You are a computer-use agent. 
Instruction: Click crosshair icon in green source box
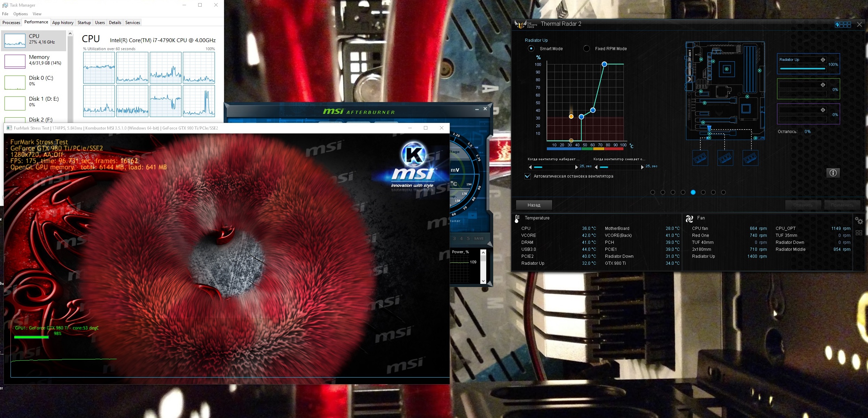point(823,85)
